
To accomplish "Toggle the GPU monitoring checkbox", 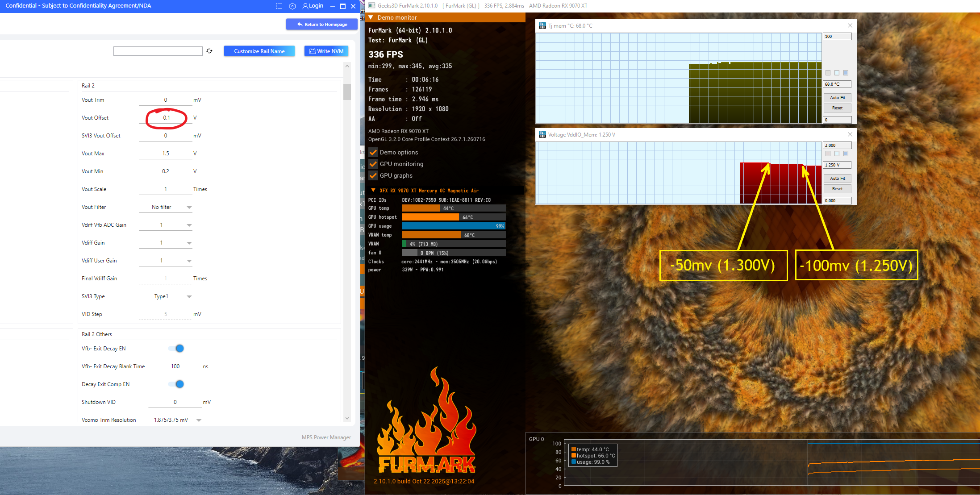I will point(373,164).
